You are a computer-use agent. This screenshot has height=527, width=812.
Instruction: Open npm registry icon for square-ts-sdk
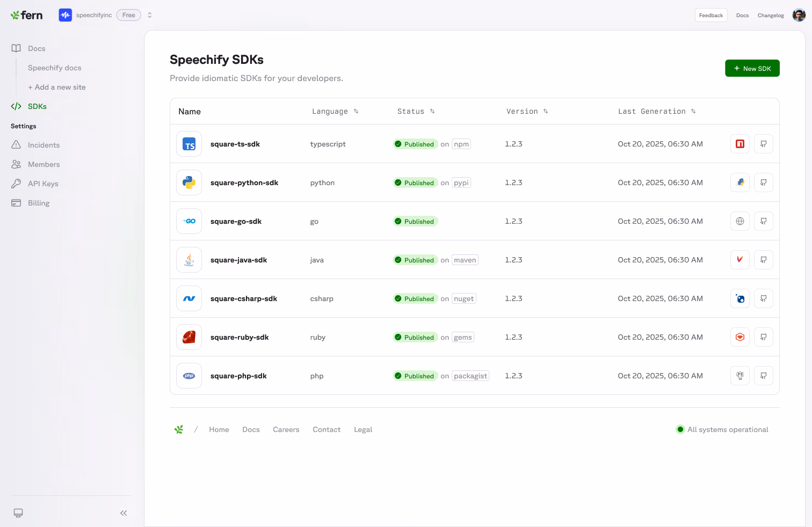coord(740,144)
